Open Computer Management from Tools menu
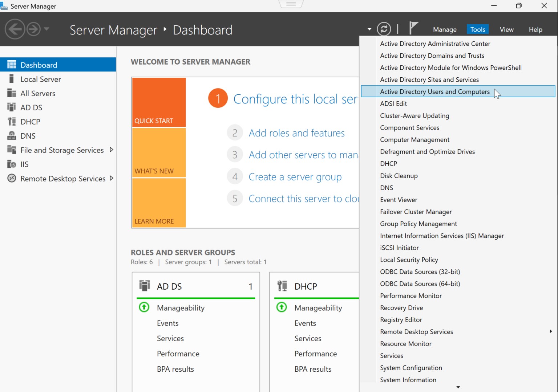 click(x=458, y=139)
